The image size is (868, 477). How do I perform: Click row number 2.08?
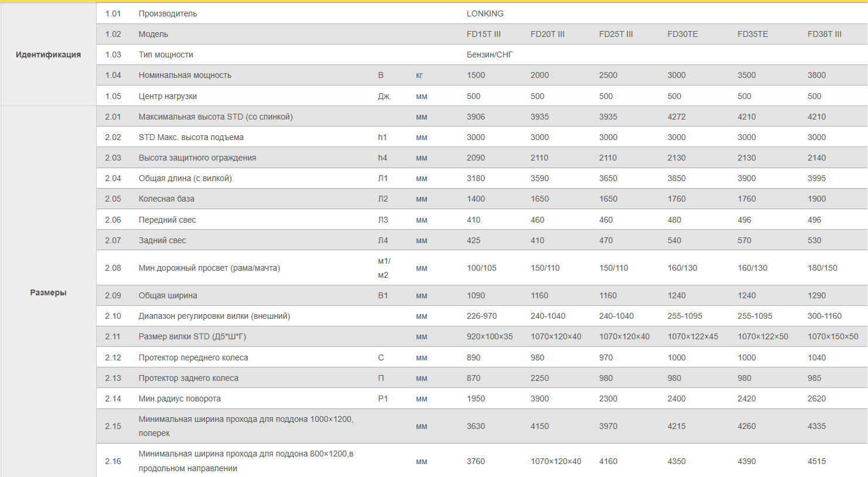113,268
